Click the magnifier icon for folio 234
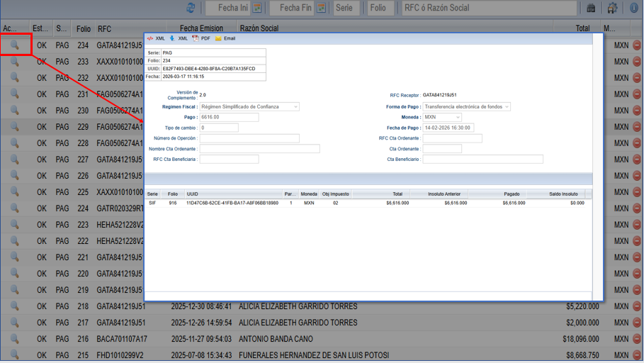Viewport: 644px width, 363px height. pyautogui.click(x=14, y=45)
